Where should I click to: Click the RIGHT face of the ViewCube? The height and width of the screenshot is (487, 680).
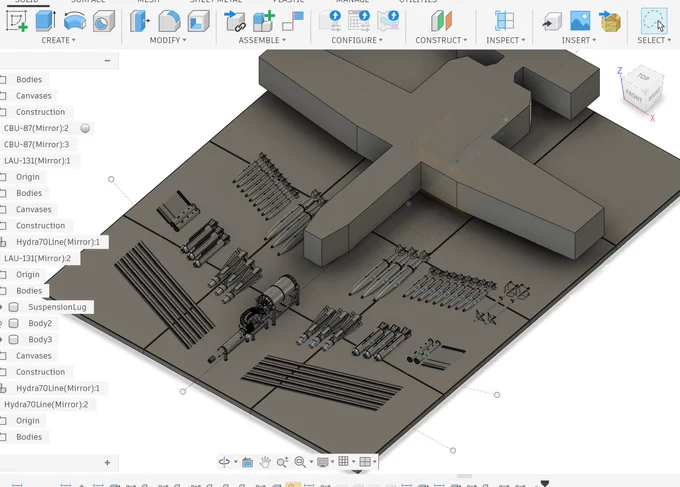pyautogui.click(x=654, y=94)
